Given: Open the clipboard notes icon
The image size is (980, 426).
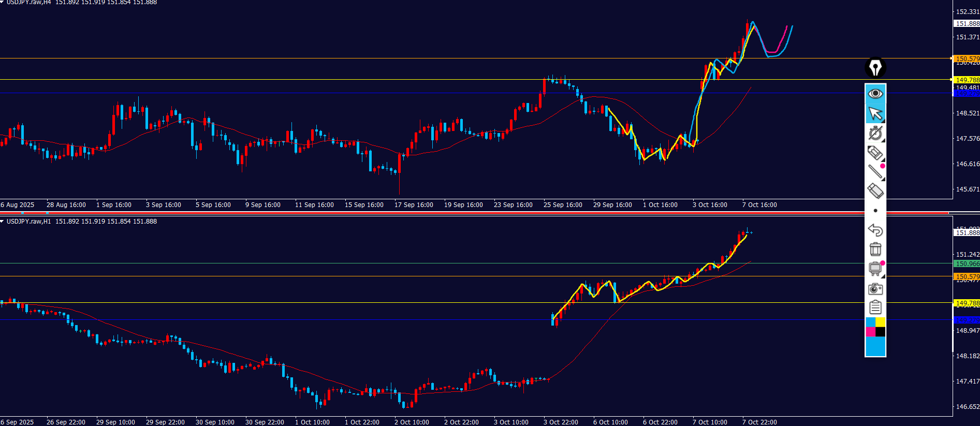Looking at the screenshot, I should [x=875, y=307].
